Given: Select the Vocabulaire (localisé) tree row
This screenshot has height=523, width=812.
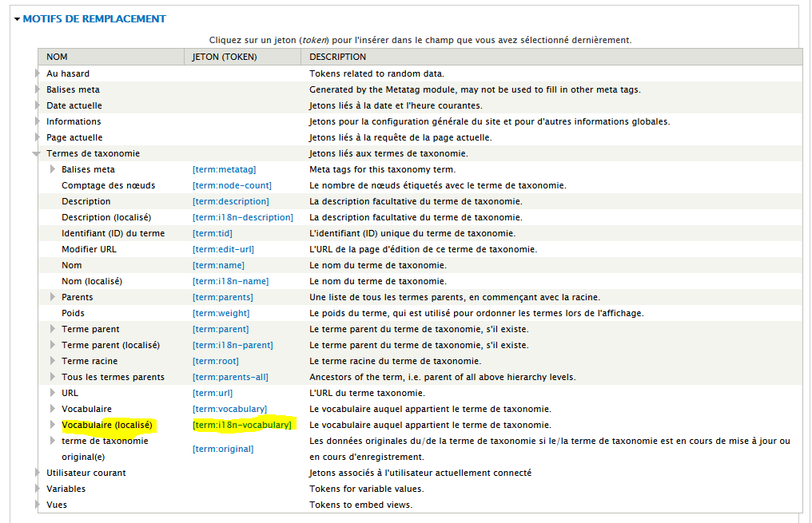Looking at the screenshot, I should point(106,425).
